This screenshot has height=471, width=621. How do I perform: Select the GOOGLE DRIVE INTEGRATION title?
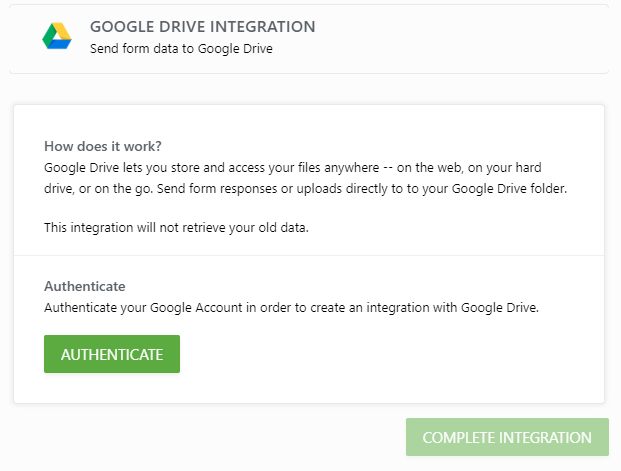(202, 27)
